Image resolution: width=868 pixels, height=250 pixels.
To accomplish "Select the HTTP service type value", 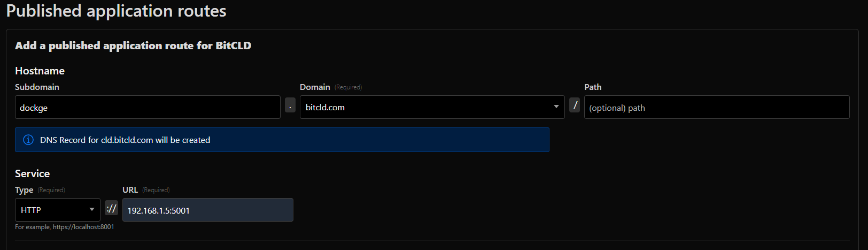I will point(31,210).
